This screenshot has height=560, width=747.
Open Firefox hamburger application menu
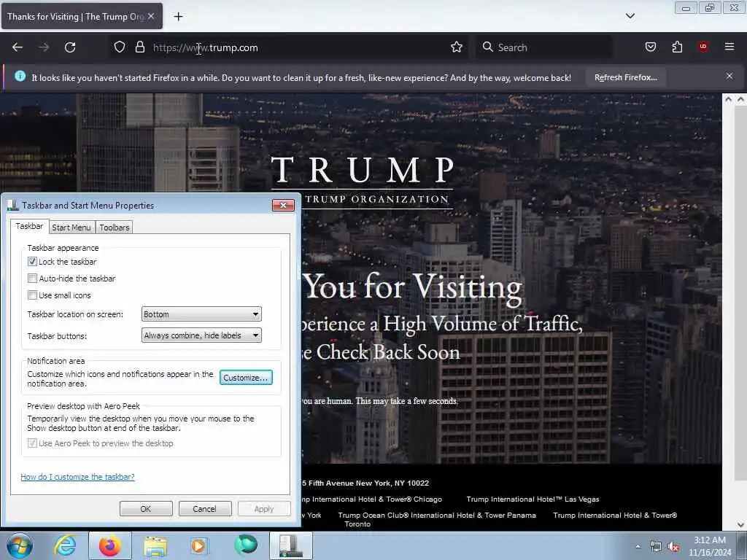pos(729,47)
